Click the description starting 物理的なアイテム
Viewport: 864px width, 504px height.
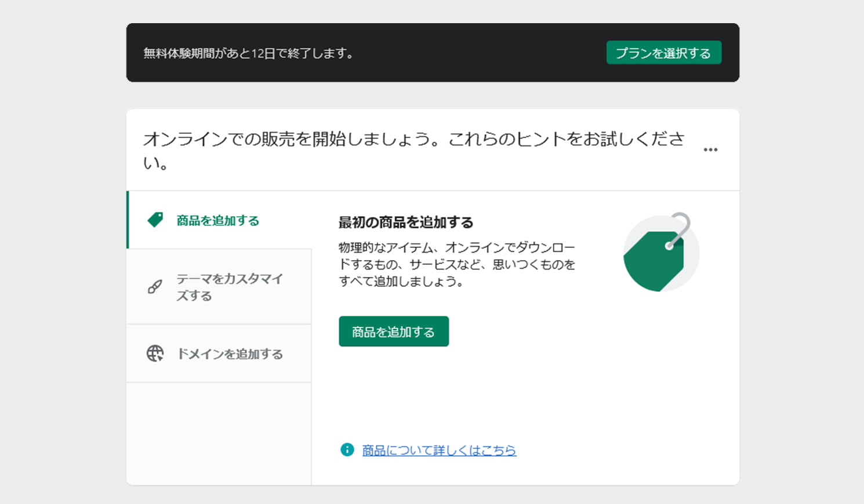tap(457, 265)
